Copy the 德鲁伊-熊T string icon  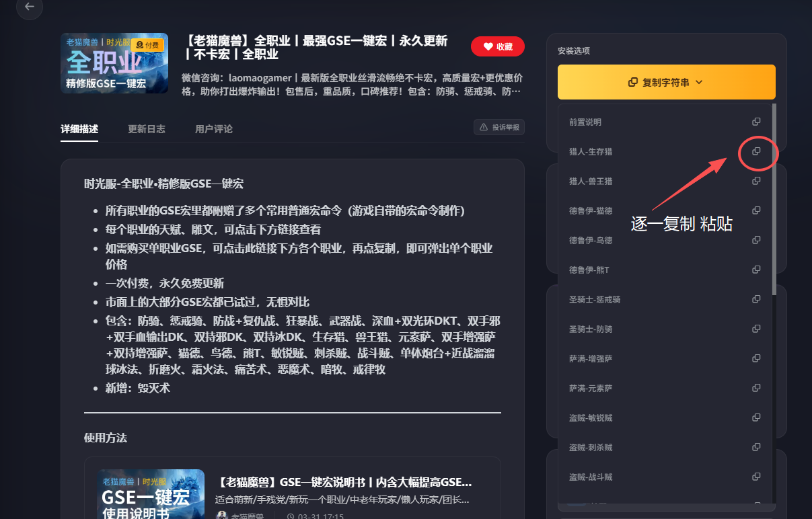coord(756,270)
